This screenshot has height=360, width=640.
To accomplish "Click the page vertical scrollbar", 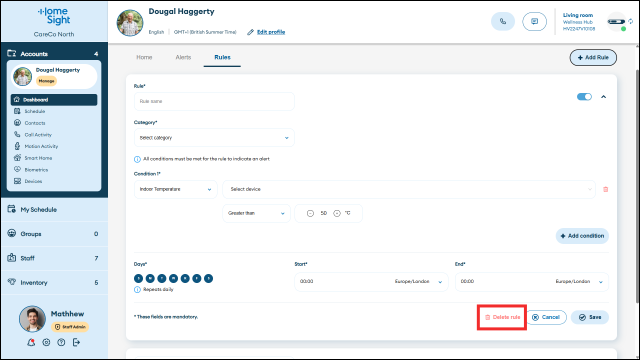I will click(x=637, y=186).
